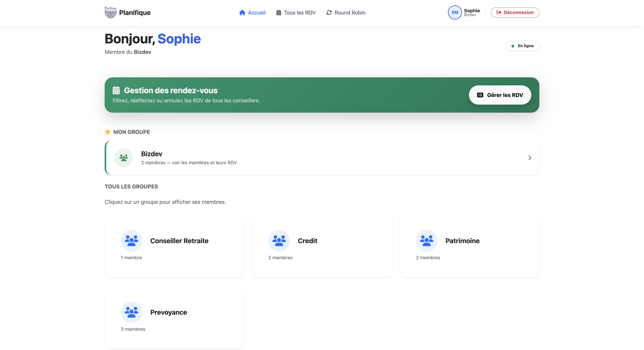
Task: Open the Conseiller Retraite group
Action: tap(174, 246)
